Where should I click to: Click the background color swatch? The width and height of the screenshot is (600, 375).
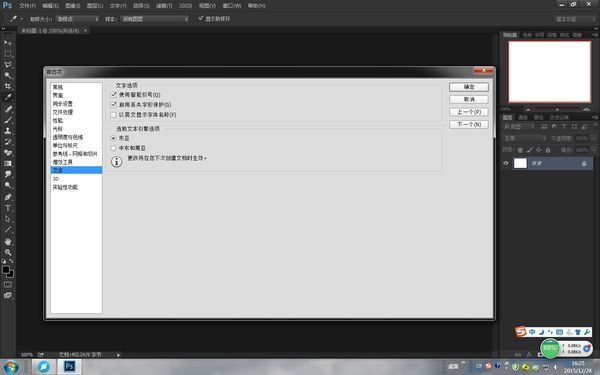(11, 274)
